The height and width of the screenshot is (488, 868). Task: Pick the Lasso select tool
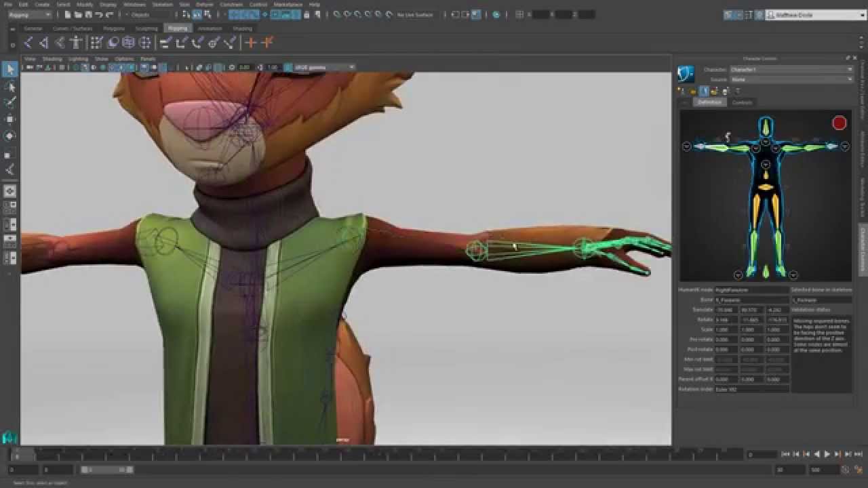[x=10, y=87]
